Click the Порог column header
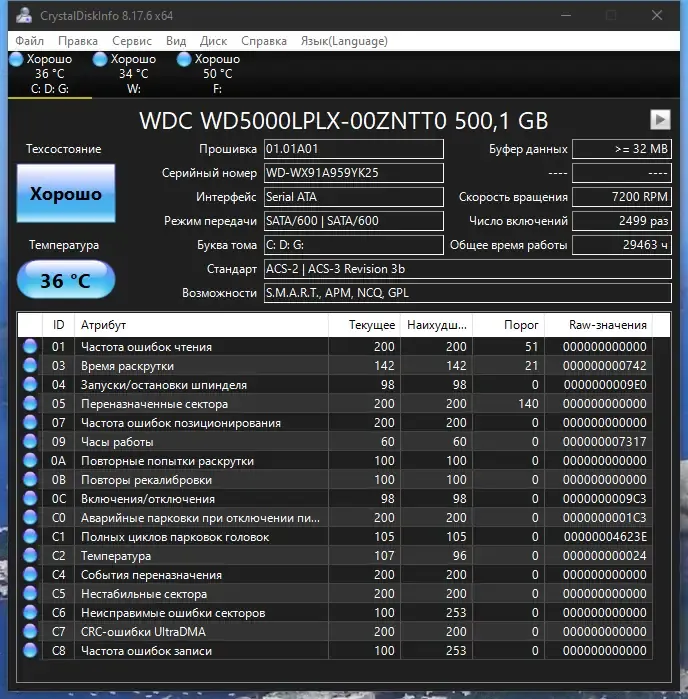This screenshot has height=699, width=688. coord(509,325)
